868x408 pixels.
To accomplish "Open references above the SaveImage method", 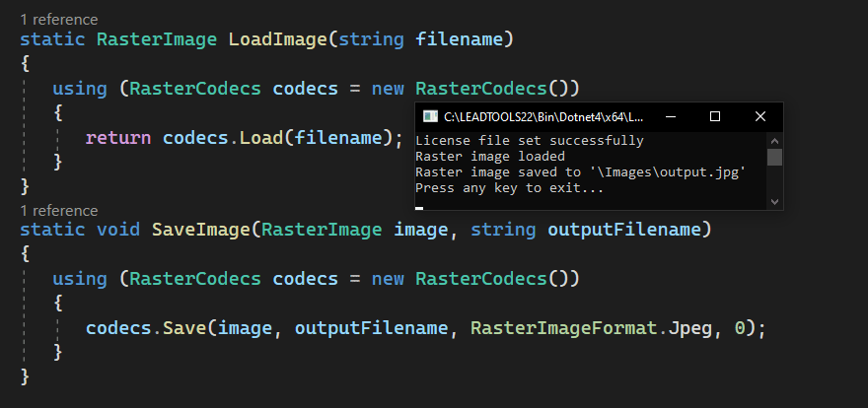I will tap(59, 210).
